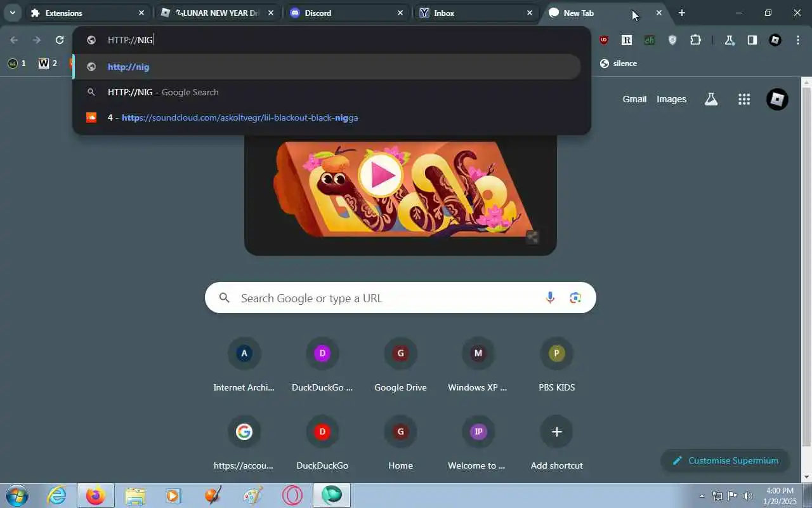Click the browser back arrow
The image size is (812, 508).
pos(14,40)
